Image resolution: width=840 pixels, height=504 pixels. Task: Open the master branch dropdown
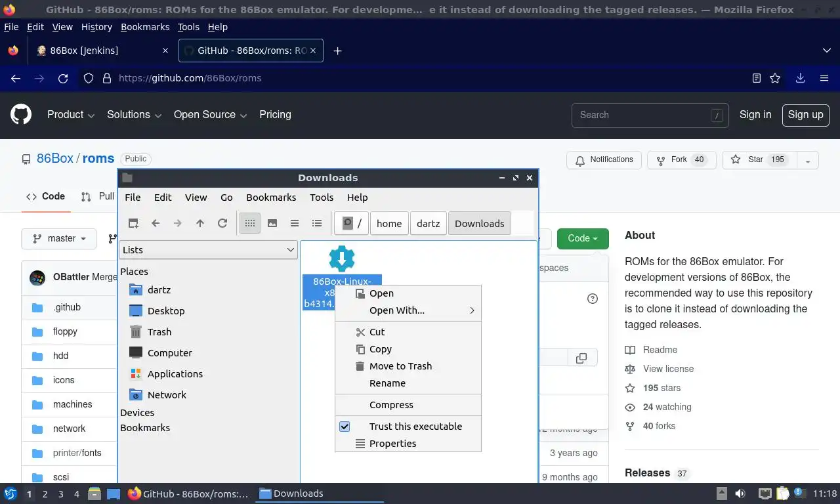[59, 238]
